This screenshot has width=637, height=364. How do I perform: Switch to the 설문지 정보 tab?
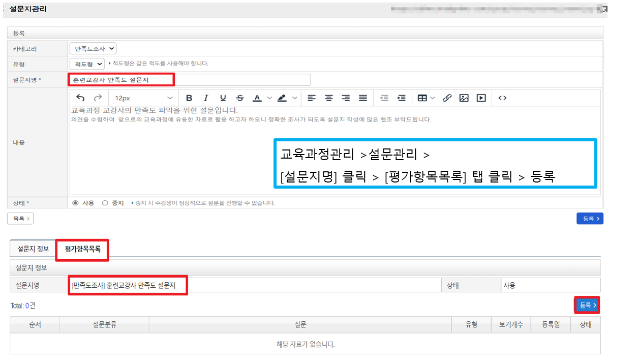click(33, 249)
